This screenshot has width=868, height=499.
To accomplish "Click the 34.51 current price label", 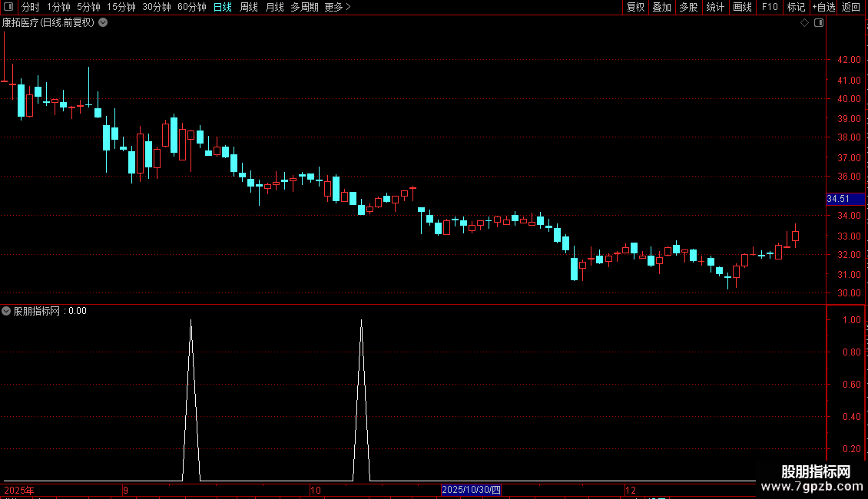I will click(845, 199).
